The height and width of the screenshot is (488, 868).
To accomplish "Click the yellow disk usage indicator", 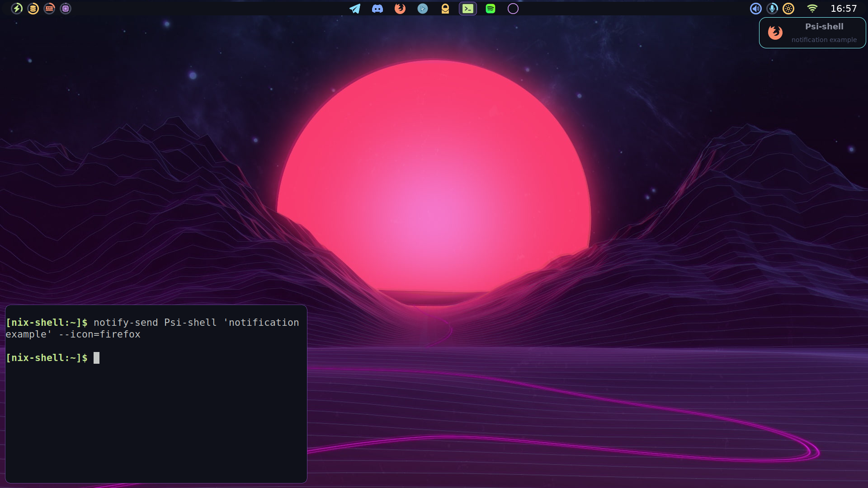I will [33, 9].
